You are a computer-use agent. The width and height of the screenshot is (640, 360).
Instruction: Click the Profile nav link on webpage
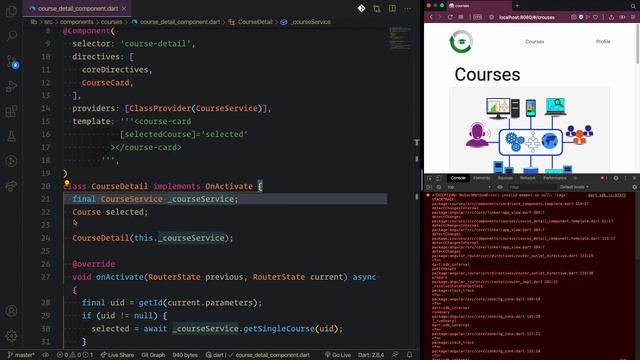[603, 42]
